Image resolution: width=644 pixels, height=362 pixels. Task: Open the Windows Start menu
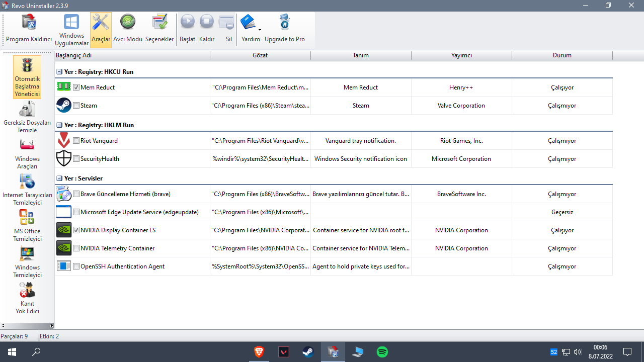(x=12, y=352)
